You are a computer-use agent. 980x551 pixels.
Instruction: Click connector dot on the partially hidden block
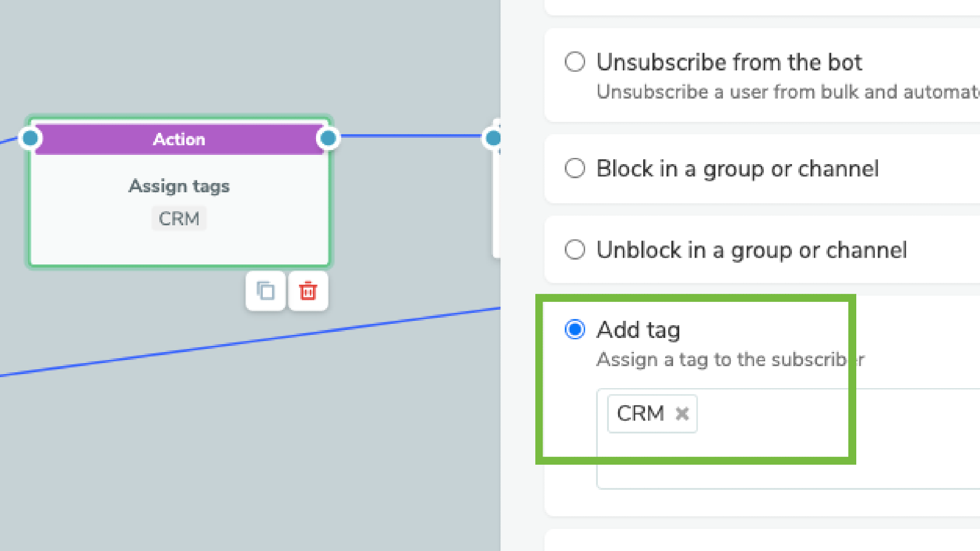(x=493, y=138)
